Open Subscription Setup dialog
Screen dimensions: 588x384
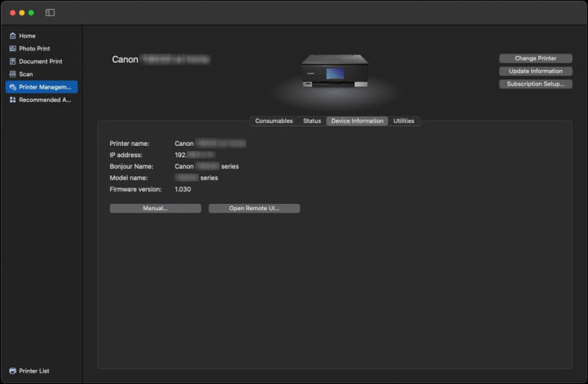click(x=535, y=84)
